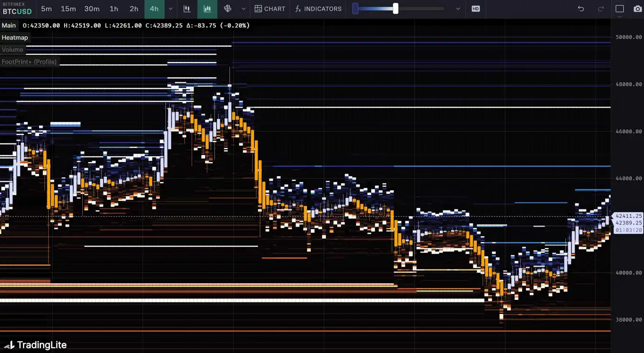Open the INDICATORS menu
This screenshot has height=353, width=644.
(318, 9)
